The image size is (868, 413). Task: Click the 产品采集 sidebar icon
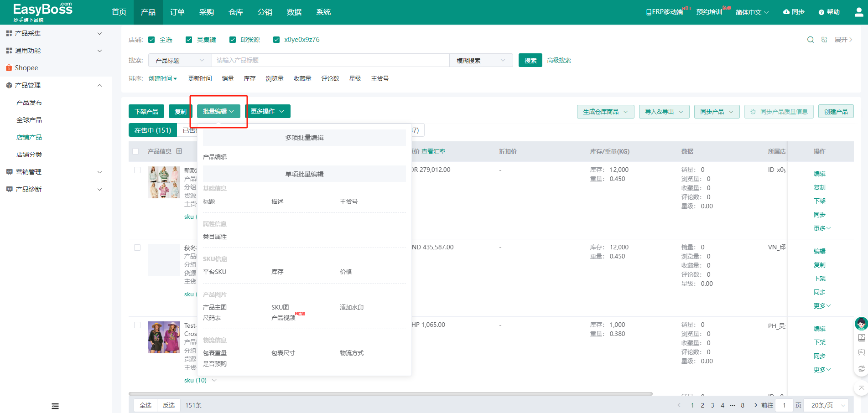(9, 33)
